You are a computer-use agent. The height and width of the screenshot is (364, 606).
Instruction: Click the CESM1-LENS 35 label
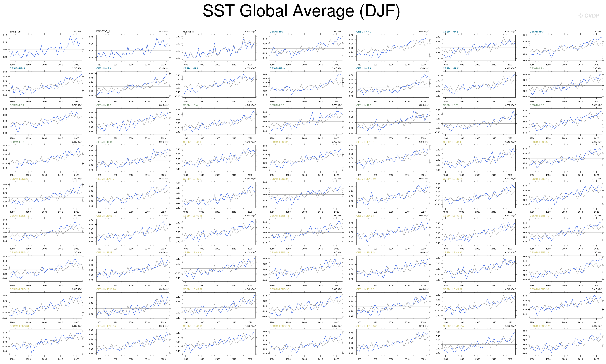[x=106, y=326]
